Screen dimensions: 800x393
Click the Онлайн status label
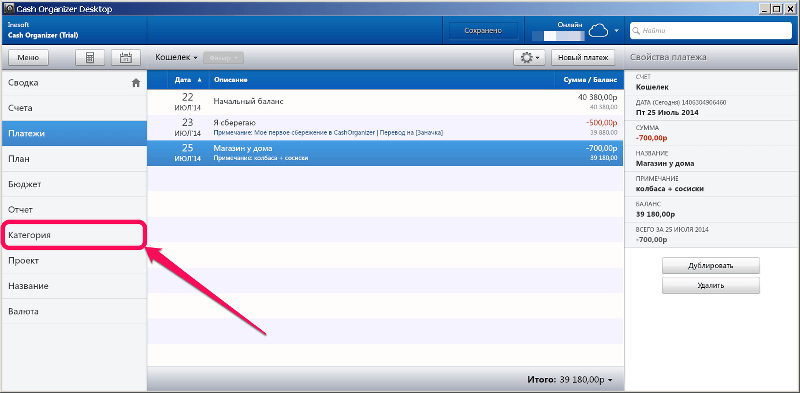[570, 24]
